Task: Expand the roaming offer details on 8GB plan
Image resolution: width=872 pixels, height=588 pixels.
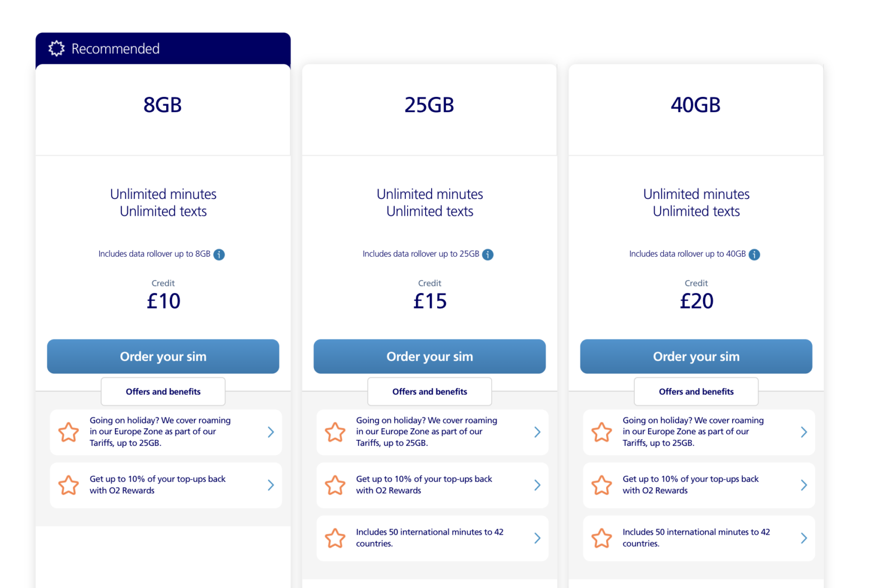Action: (x=271, y=432)
